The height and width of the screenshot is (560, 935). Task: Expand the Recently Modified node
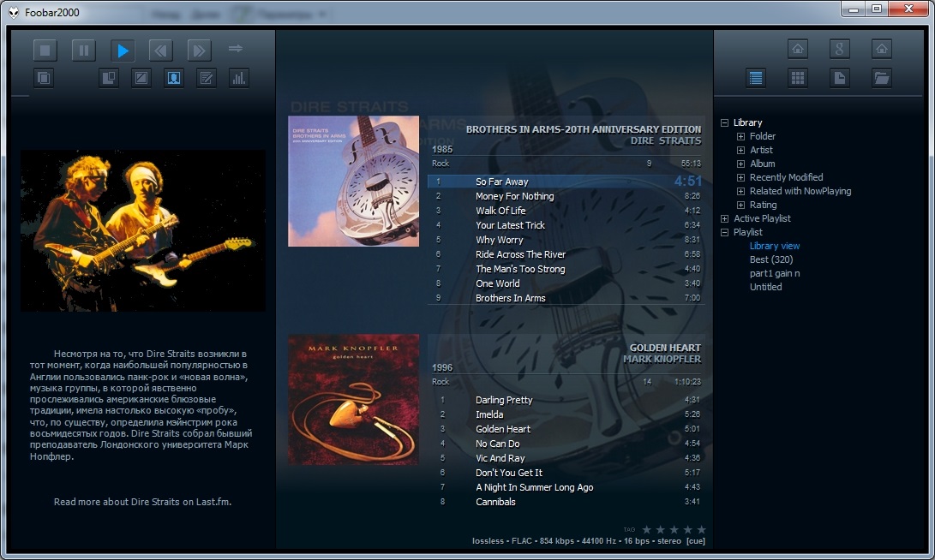click(x=740, y=177)
